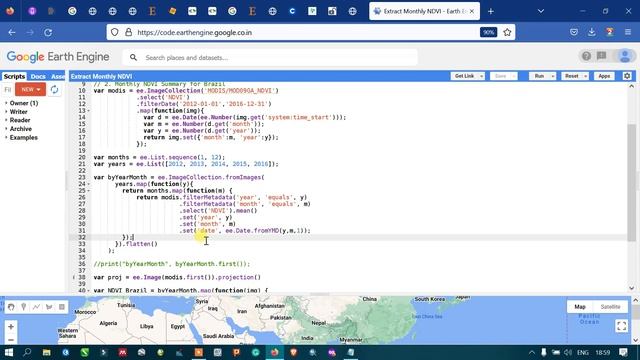Open the list all tabs chevron
This screenshot has height=360, width=640.
click(541, 11)
